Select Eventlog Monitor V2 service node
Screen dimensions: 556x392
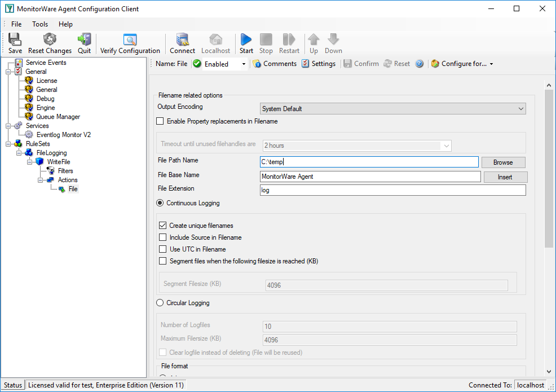(x=64, y=135)
